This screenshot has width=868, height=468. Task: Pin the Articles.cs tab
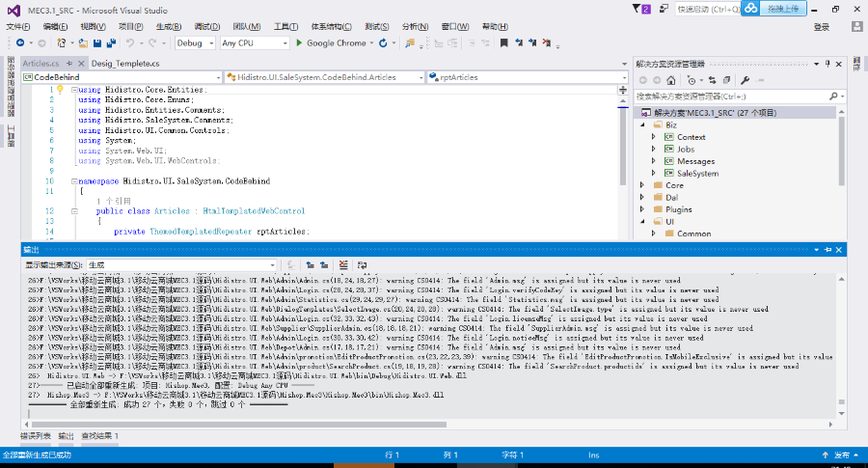tap(69, 63)
